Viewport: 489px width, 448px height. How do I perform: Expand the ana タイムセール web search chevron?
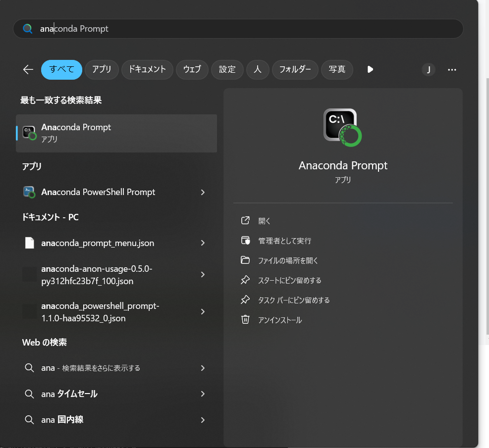(203, 394)
